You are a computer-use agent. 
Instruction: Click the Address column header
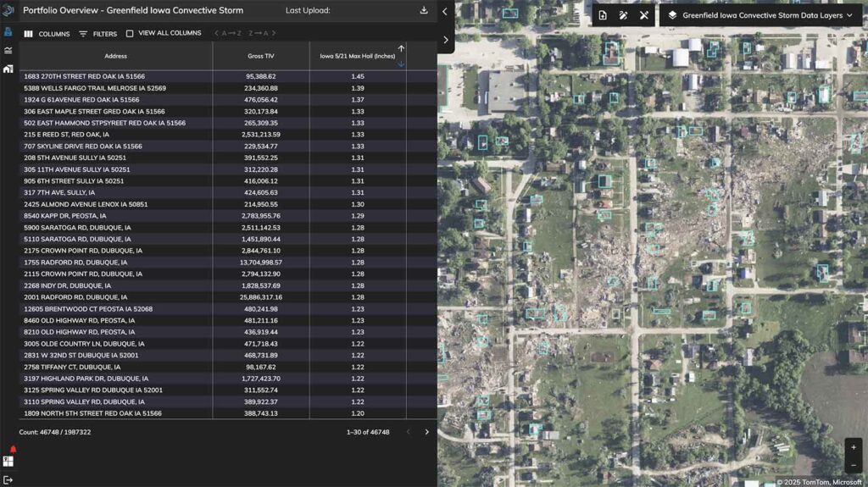point(115,56)
